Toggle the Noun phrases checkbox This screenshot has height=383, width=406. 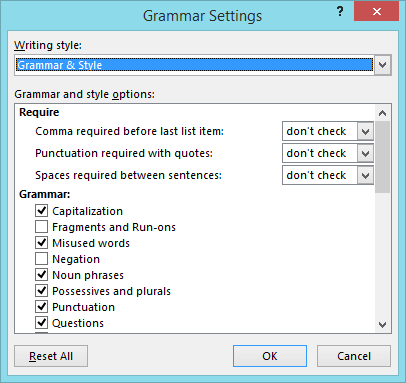(x=41, y=275)
